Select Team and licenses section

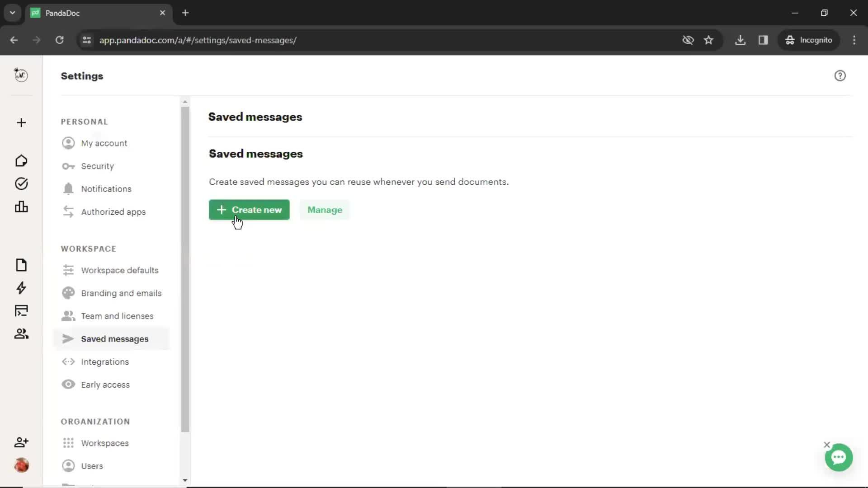[x=118, y=316]
